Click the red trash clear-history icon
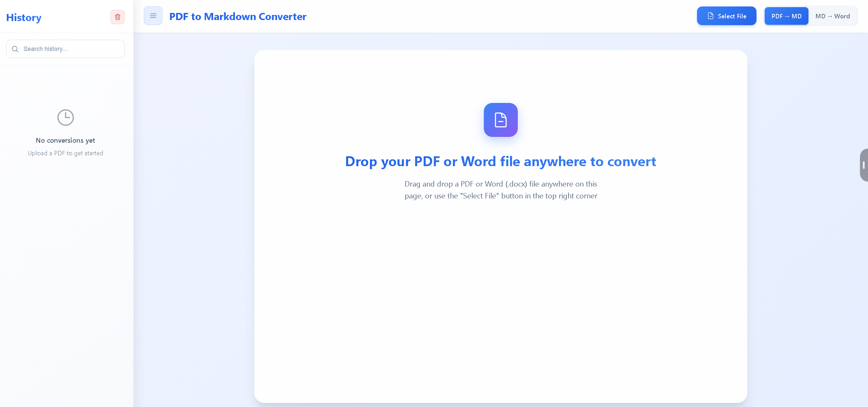The width and height of the screenshot is (868, 407). (x=117, y=17)
